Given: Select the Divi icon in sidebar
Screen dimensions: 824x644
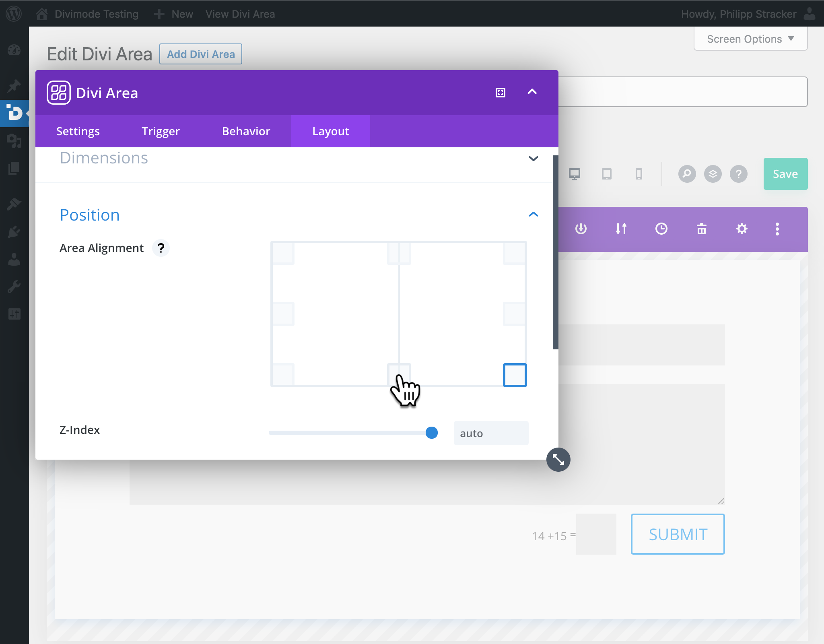Looking at the screenshot, I should coord(14,113).
